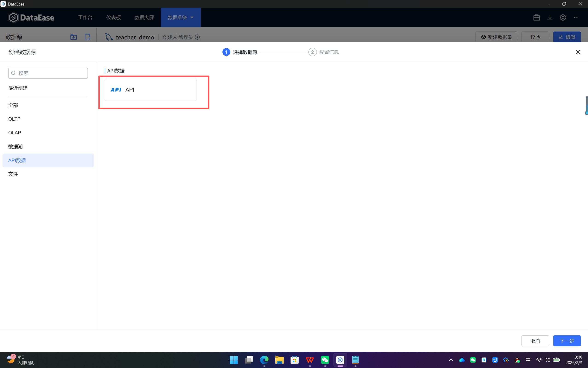Open more options ellipsis in header
Viewport: 588px width, 368px height.
576,17
